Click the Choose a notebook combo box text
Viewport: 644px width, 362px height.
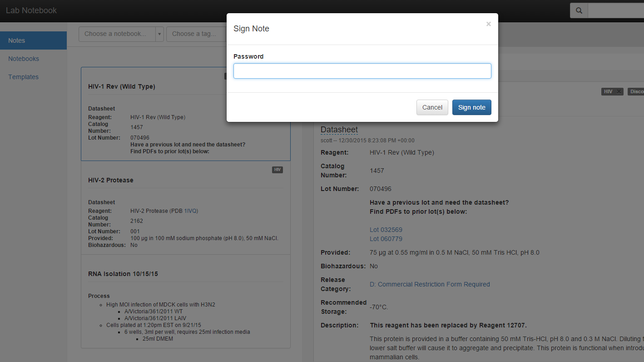117,34
